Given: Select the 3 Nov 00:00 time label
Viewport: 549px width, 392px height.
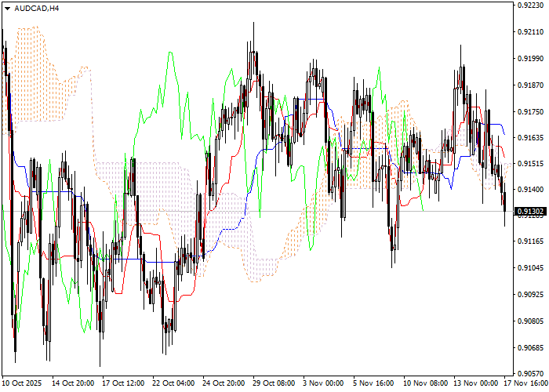Looking at the screenshot, I should 323,383.
